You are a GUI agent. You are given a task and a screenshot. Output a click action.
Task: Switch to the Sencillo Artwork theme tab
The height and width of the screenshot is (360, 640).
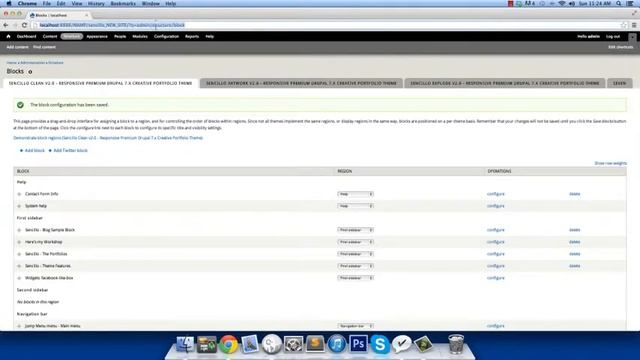(x=301, y=83)
